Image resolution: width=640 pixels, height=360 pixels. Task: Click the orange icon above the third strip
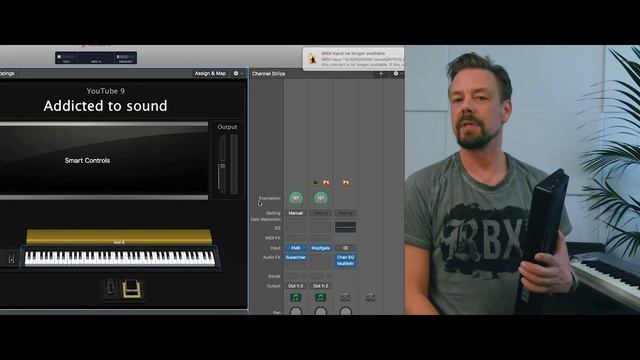pyautogui.click(x=346, y=183)
